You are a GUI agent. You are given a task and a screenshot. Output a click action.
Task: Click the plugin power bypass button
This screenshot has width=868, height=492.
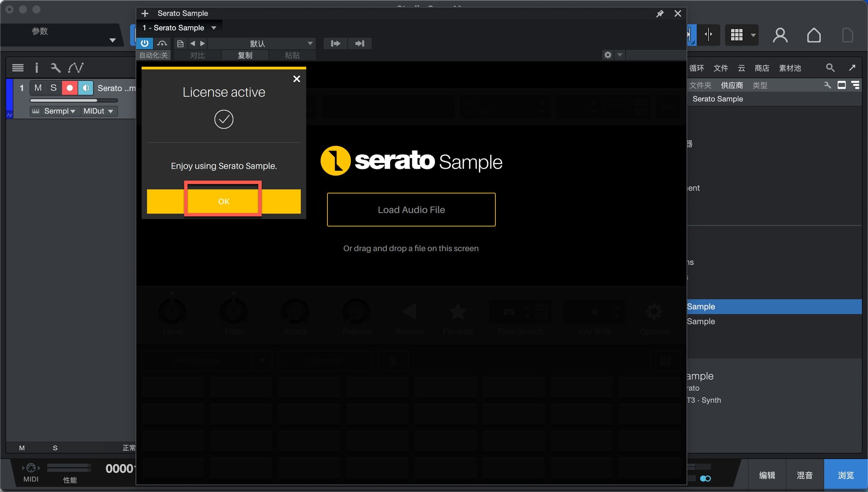[145, 43]
